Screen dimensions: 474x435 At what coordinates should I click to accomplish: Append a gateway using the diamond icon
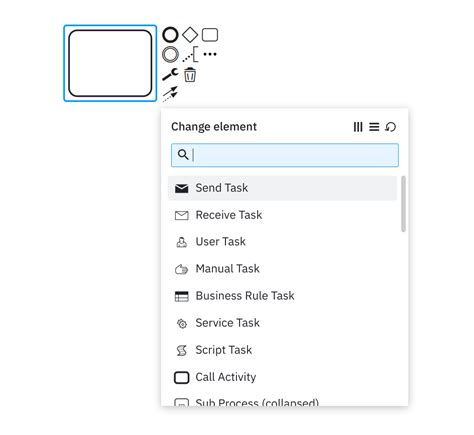point(190,35)
